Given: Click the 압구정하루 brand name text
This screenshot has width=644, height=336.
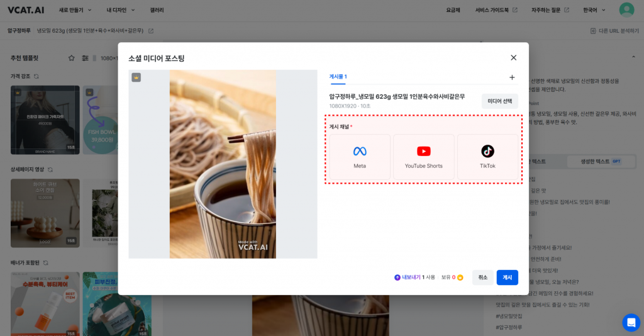Looking at the screenshot, I should pyautogui.click(x=19, y=31).
